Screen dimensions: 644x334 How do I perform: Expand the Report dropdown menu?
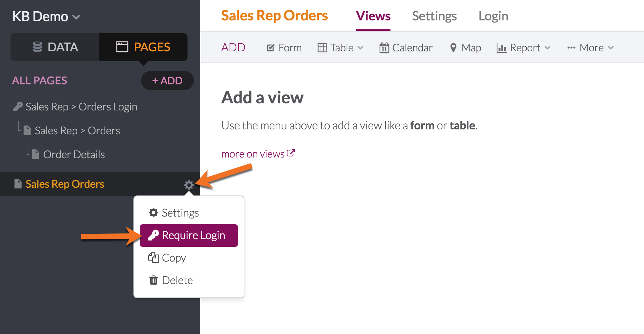(524, 47)
